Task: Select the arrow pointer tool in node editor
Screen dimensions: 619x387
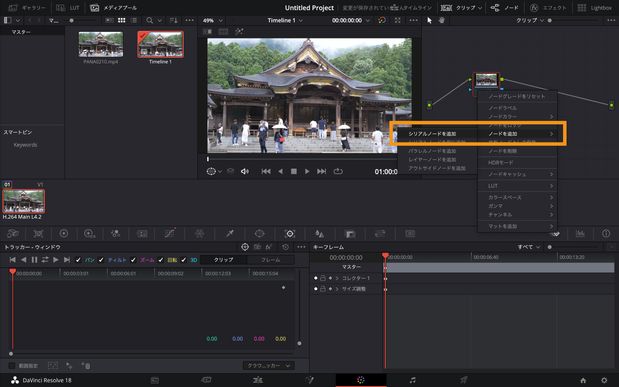Action: [430, 20]
